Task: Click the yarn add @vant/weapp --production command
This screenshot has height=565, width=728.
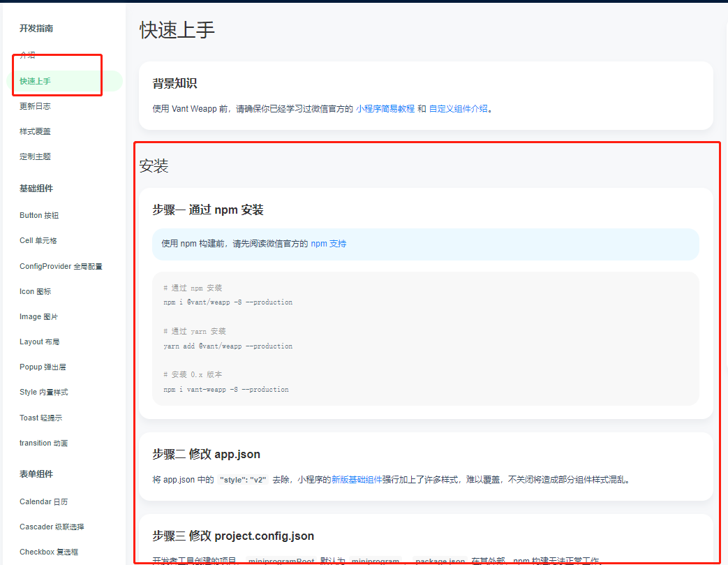Action: (228, 346)
